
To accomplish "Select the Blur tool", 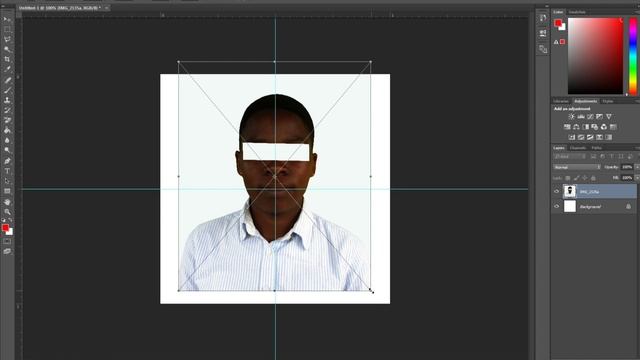I will [7, 141].
